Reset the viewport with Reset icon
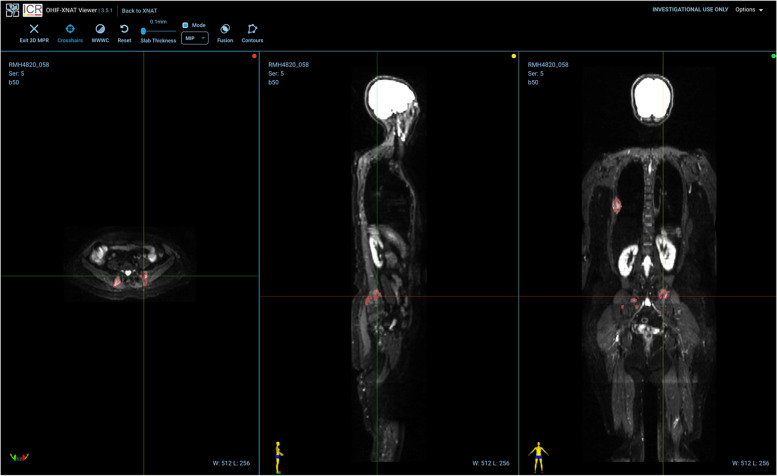The image size is (777, 476). [124, 30]
